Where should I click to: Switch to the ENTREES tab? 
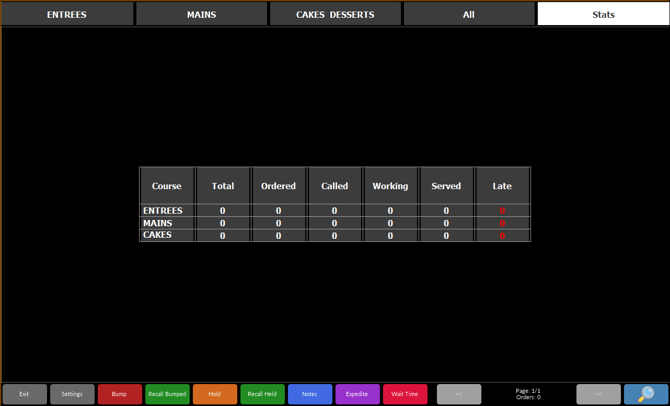click(67, 14)
